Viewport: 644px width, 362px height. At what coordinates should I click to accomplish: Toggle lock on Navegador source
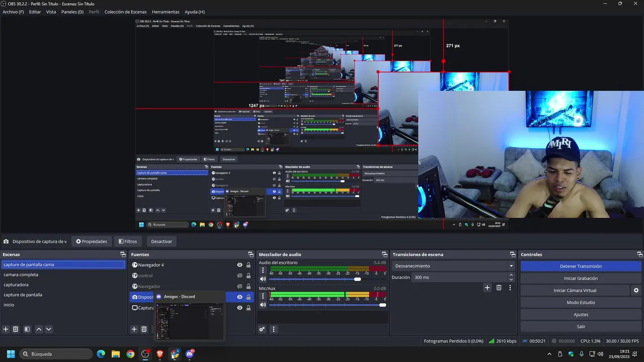(248, 286)
